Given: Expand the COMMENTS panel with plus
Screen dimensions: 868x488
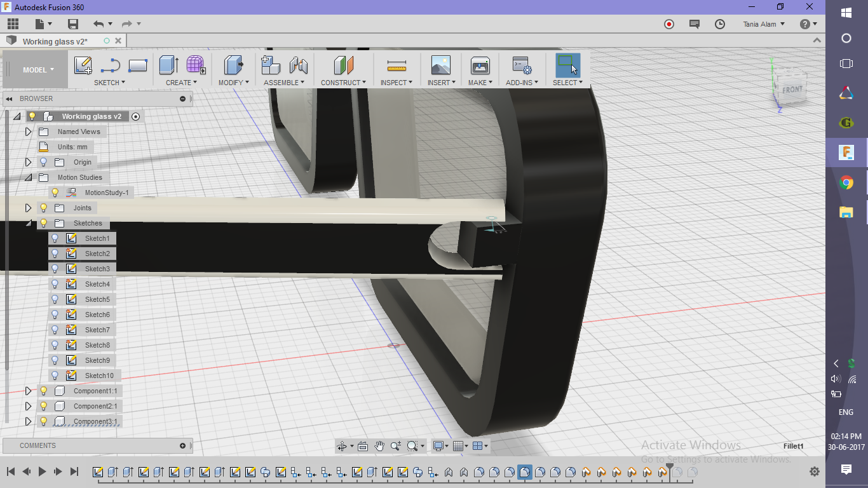Looking at the screenshot, I should point(183,445).
